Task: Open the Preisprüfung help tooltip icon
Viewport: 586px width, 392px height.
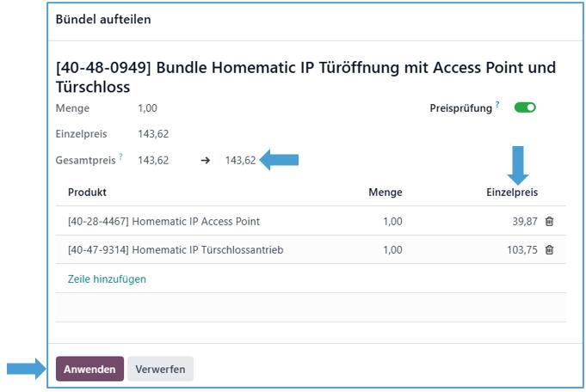Action: click(497, 106)
